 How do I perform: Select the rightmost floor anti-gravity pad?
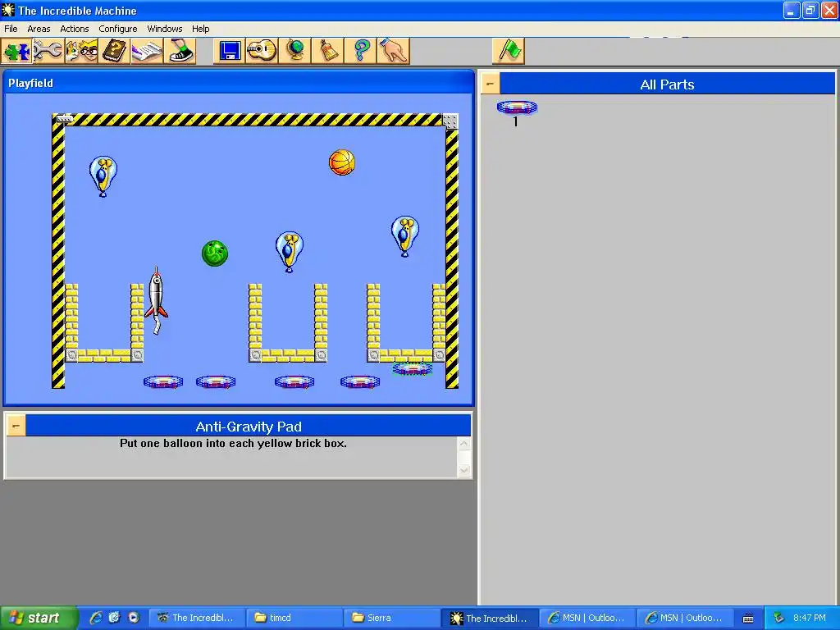tap(360, 381)
